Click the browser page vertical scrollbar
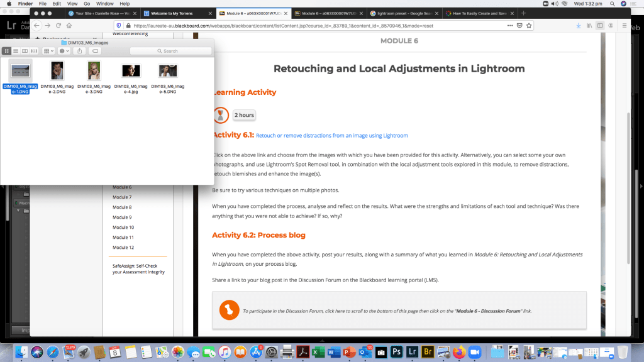Image resolution: width=644 pixels, height=362 pixels. (x=630, y=119)
